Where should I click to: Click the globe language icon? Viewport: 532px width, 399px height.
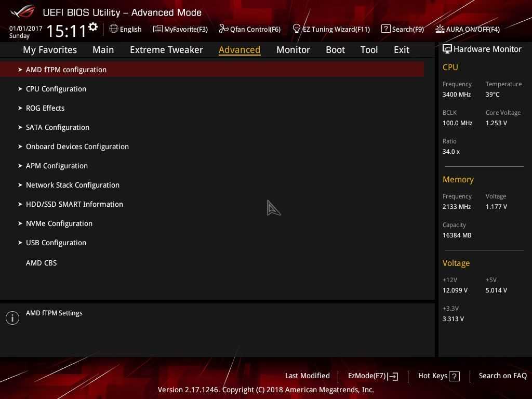(114, 29)
